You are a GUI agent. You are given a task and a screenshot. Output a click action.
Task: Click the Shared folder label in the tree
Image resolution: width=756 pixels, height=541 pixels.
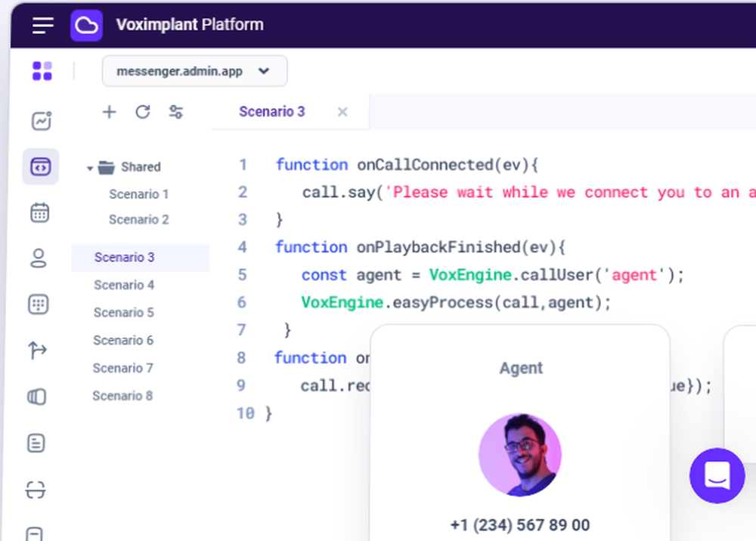pos(141,167)
